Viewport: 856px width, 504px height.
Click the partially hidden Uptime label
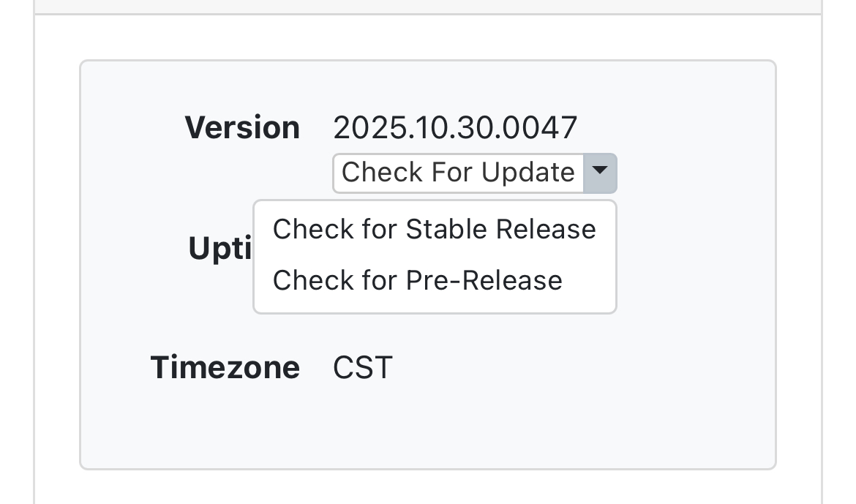(219, 249)
